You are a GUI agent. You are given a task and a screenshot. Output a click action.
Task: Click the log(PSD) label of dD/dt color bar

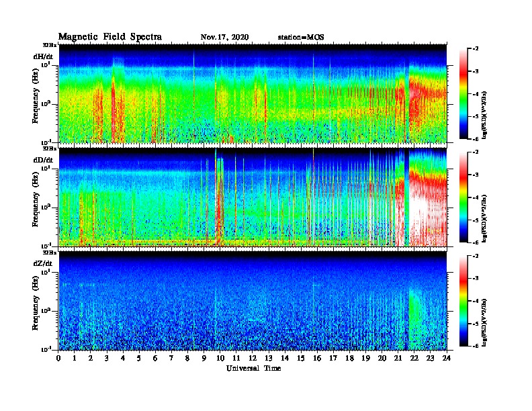(x=484, y=218)
